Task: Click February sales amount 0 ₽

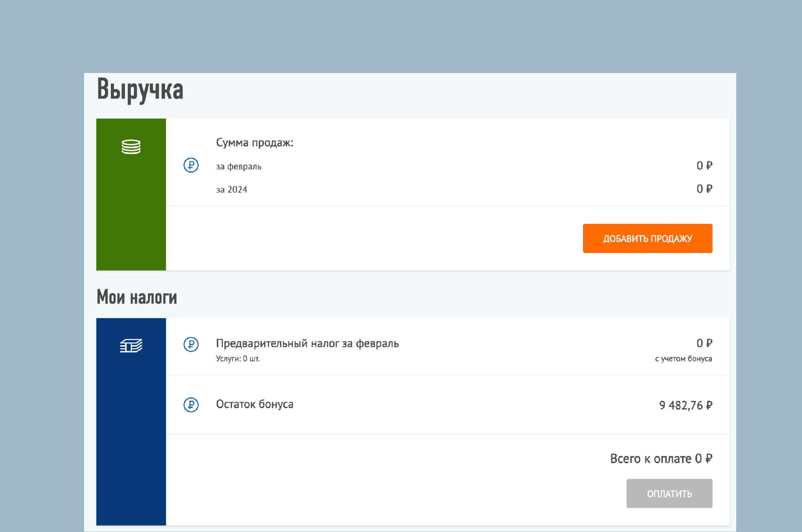Action: [x=704, y=165]
